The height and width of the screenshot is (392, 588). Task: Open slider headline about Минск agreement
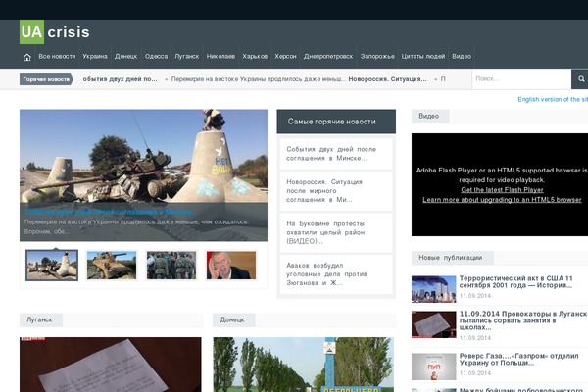click(x=109, y=212)
